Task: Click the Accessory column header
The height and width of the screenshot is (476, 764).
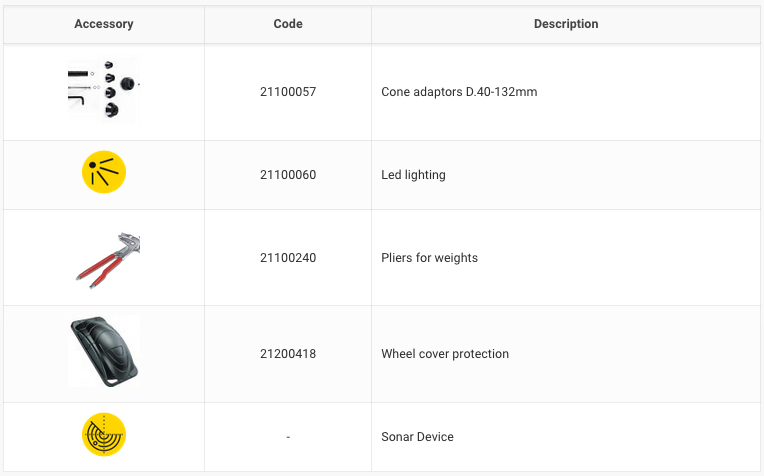Action: coord(104,24)
